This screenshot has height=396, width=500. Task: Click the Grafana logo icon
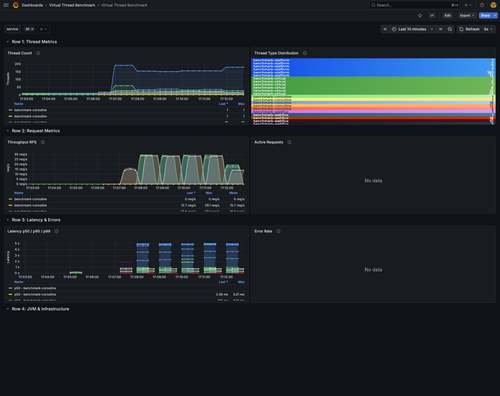point(16,5)
